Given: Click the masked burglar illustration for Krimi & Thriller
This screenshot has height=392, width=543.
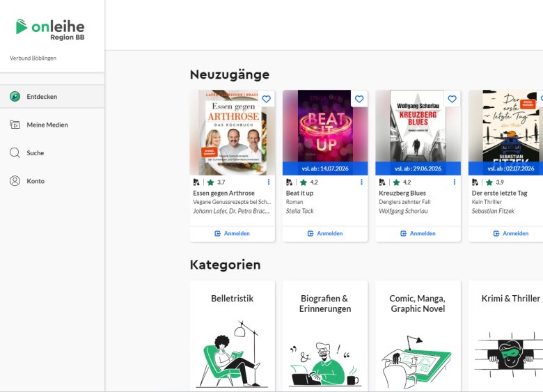Looking at the screenshot, I should click(x=508, y=354).
